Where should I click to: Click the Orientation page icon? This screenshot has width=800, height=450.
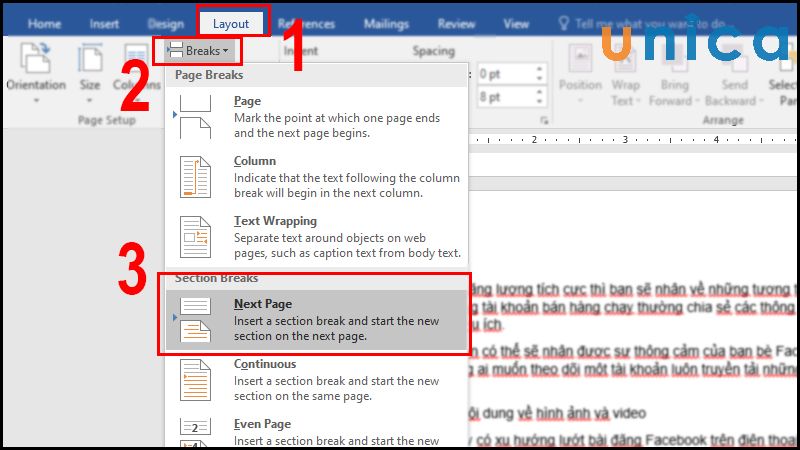click(35, 58)
